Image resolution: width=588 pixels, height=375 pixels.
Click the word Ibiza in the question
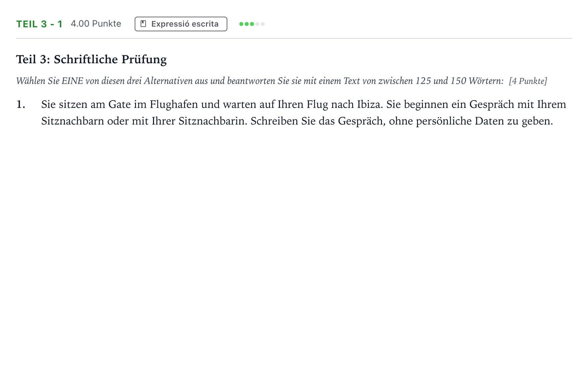coord(370,104)
